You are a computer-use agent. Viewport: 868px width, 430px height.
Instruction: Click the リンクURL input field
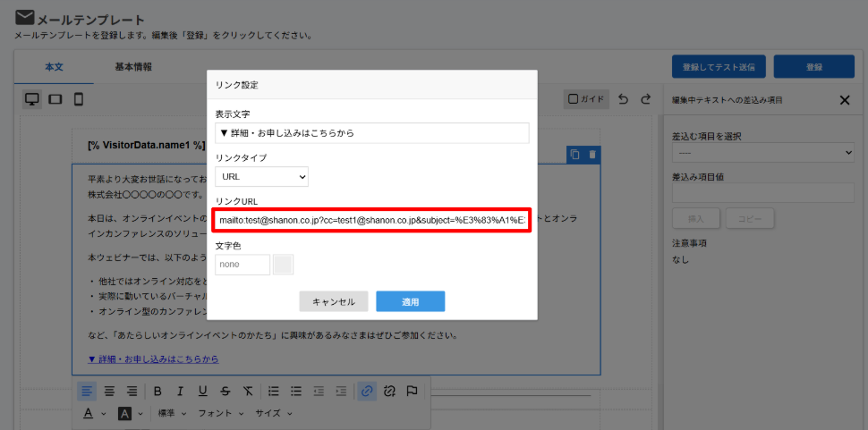372,221
